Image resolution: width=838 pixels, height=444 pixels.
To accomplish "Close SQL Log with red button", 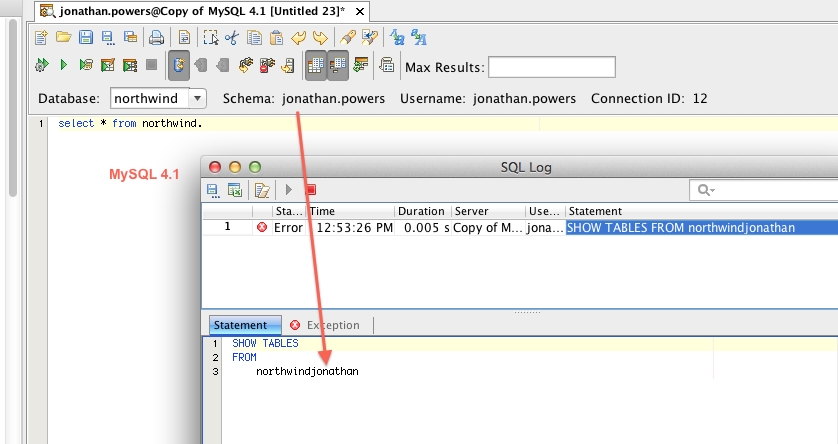I will point(215,167).
